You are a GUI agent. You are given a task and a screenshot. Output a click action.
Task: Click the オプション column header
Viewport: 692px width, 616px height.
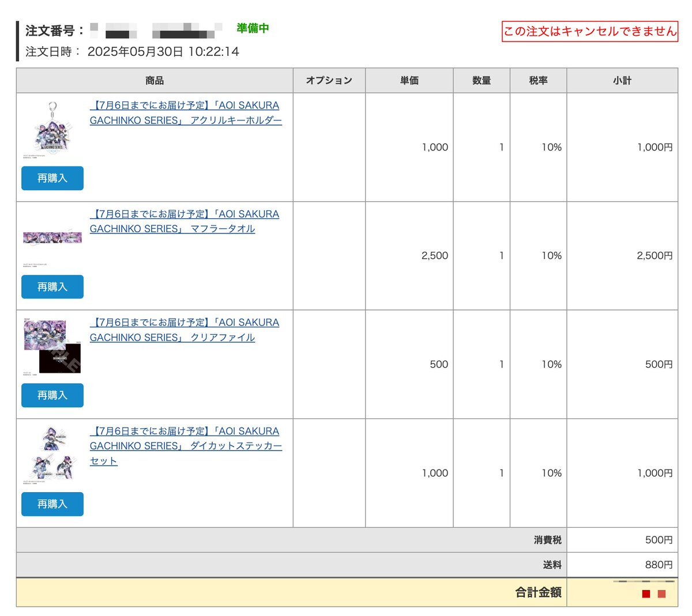point(329,81)
